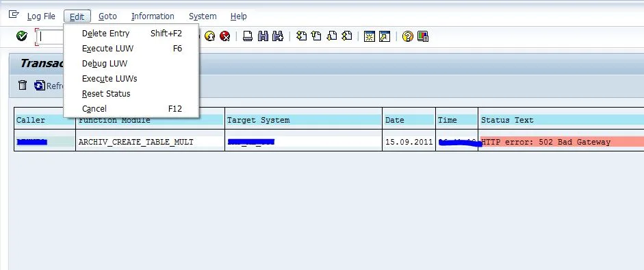Choose Debug LUW menu entry
The image size is (644, 270).
pyautogui.click(x=131, y=64)
